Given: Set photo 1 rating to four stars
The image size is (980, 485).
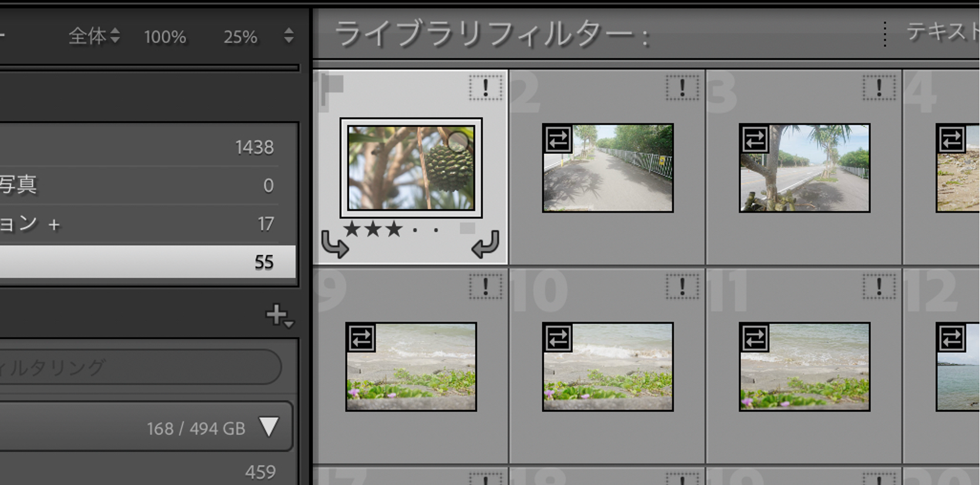Looking at the screenshot, I should point(415,230).
